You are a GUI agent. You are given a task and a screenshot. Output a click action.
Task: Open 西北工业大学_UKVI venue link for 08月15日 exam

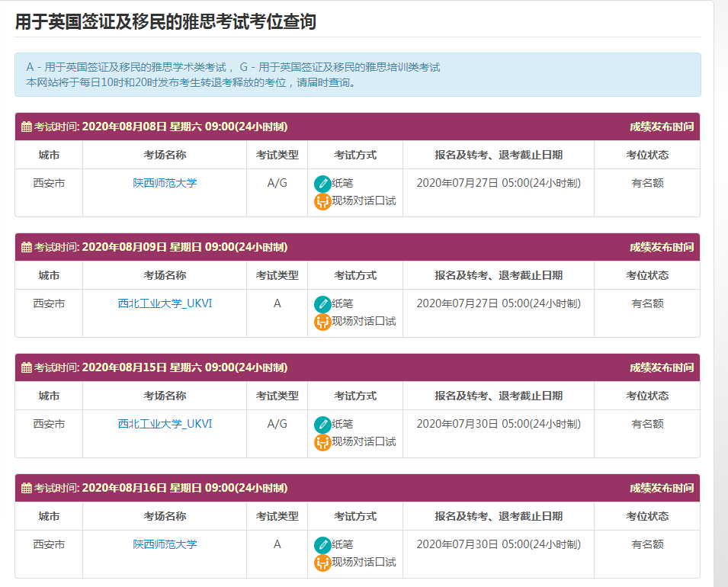pyautogui.click(x=165, y=424)
